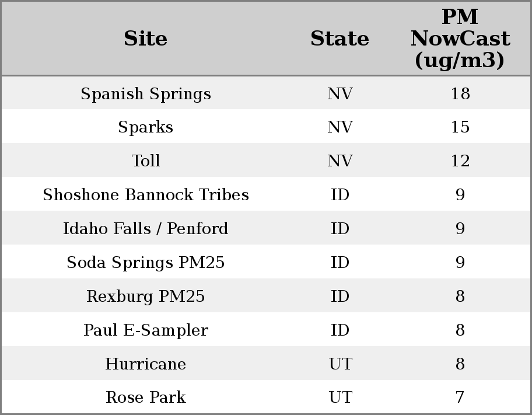Select the PM value 7
532x415 pixels.
pos(460,397)
